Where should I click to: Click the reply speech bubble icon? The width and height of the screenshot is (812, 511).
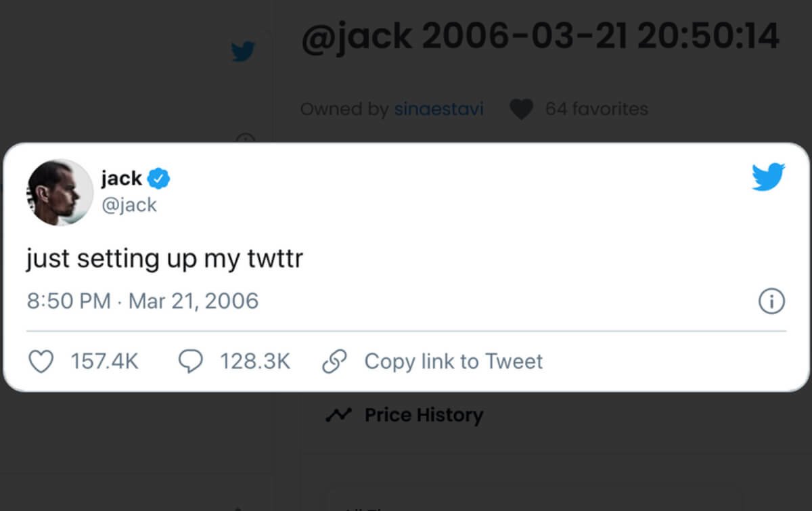tap(190, 361)
